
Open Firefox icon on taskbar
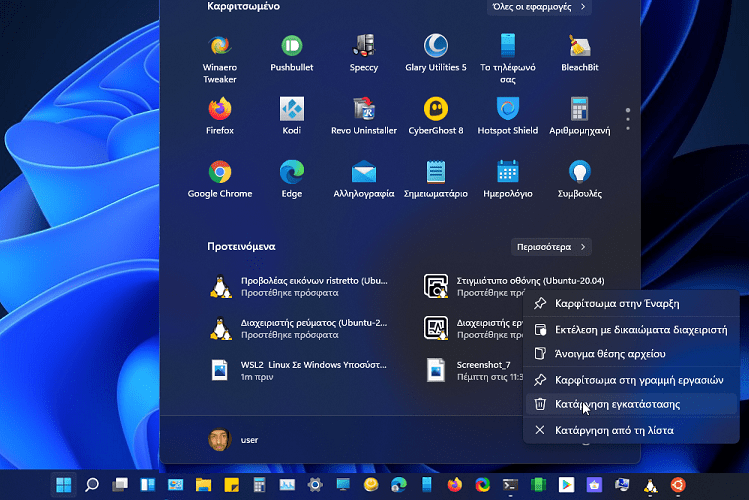pyautogui.click(x=455, y=485)
